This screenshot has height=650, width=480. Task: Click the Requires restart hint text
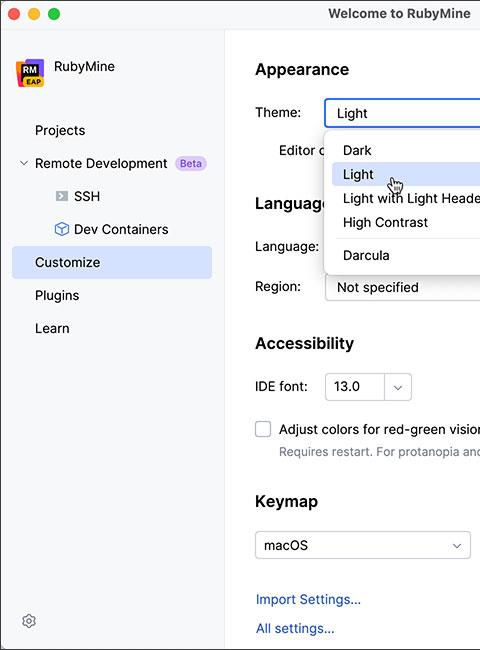point(379,451)
